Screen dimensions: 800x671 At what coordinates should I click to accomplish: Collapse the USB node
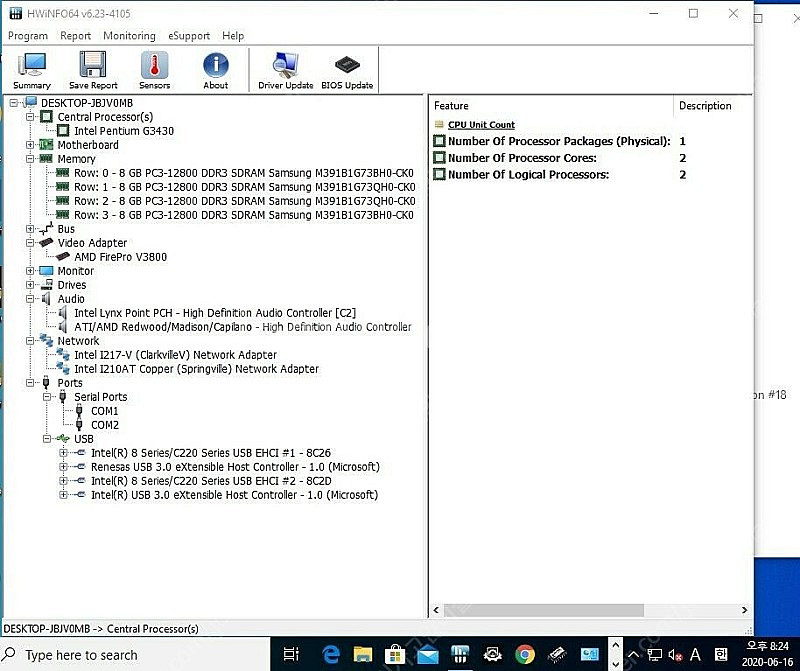pyautogui.click(x=47, y=439)
